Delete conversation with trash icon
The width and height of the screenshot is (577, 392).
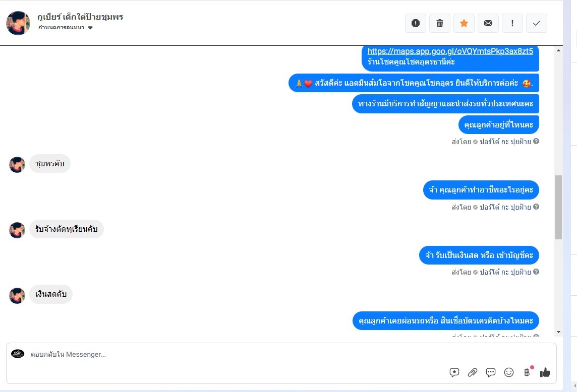(440, 23)
